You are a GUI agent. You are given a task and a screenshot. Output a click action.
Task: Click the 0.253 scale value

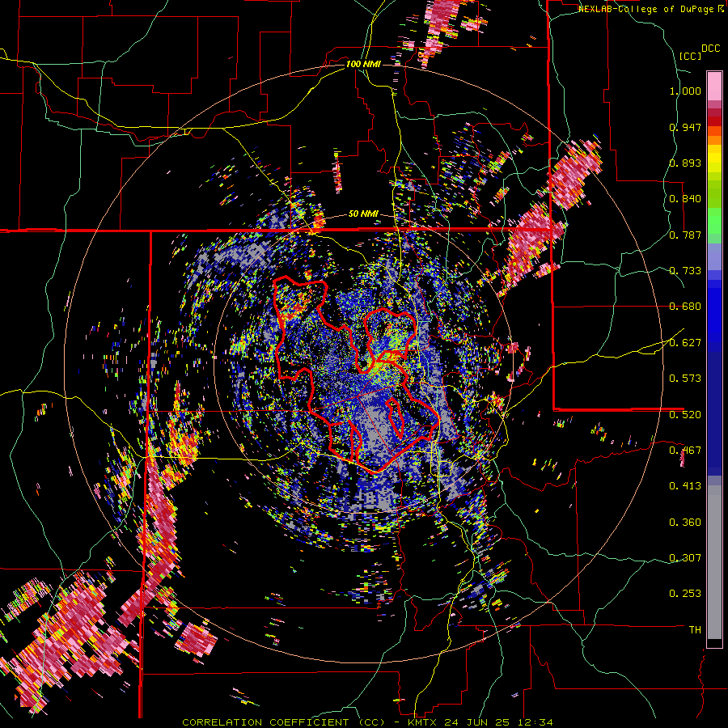pyautogui.click(x=685, y=594)
